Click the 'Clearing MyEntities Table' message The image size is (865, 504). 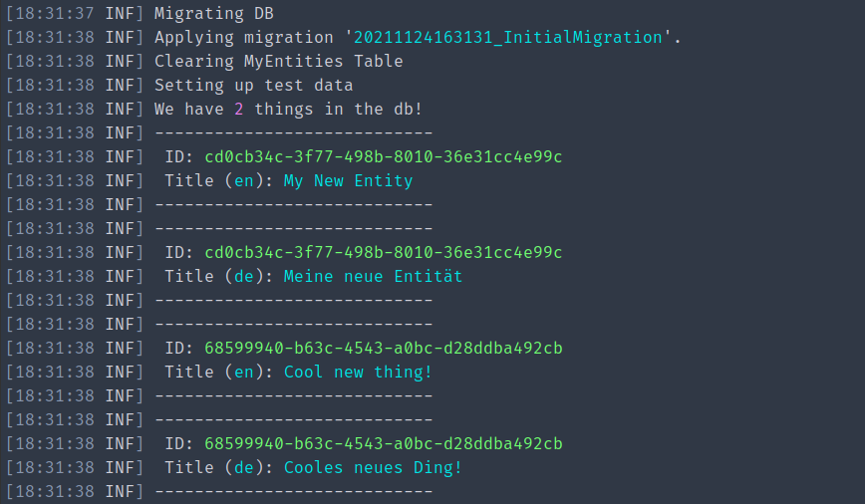[278, 61]
